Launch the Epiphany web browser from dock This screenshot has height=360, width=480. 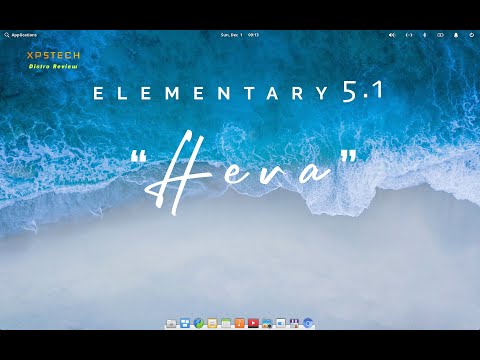pyautogui.click(x=199, y=323)
